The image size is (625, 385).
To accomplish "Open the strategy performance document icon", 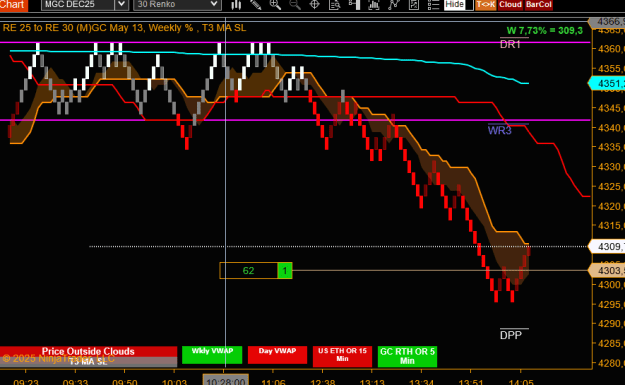I will (x=414, y=4).
